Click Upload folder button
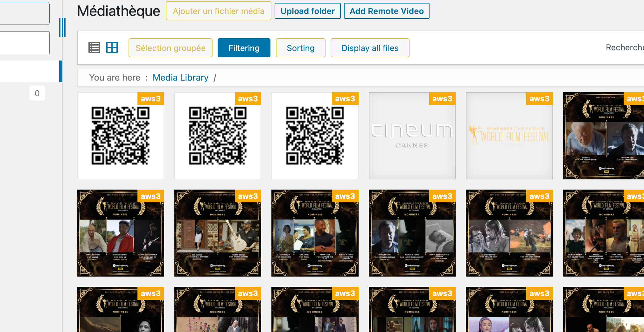Screen dimensions: 644x332 click(308, 11)
